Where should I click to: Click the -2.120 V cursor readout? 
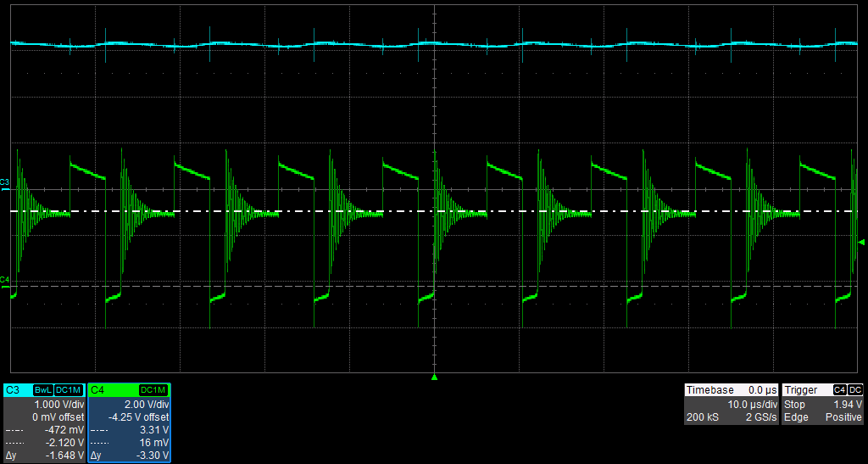[x=64, y=443]
